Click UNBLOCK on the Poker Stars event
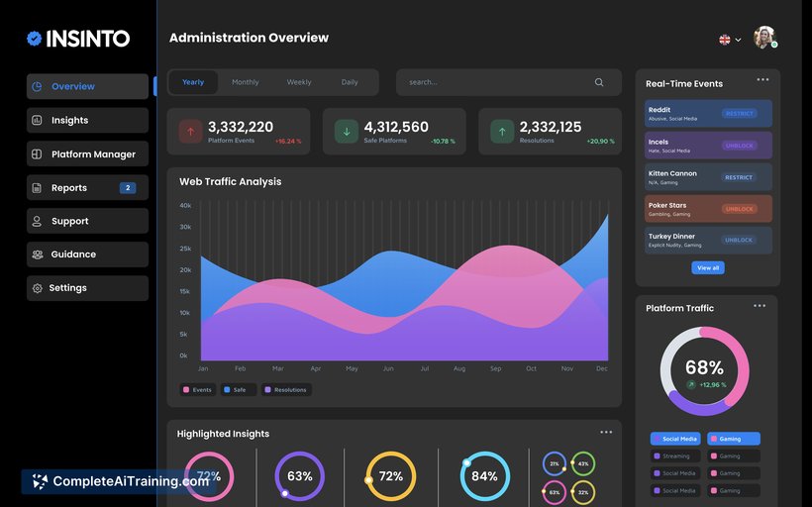Screen dimensions: 812x507 point(739,209)
